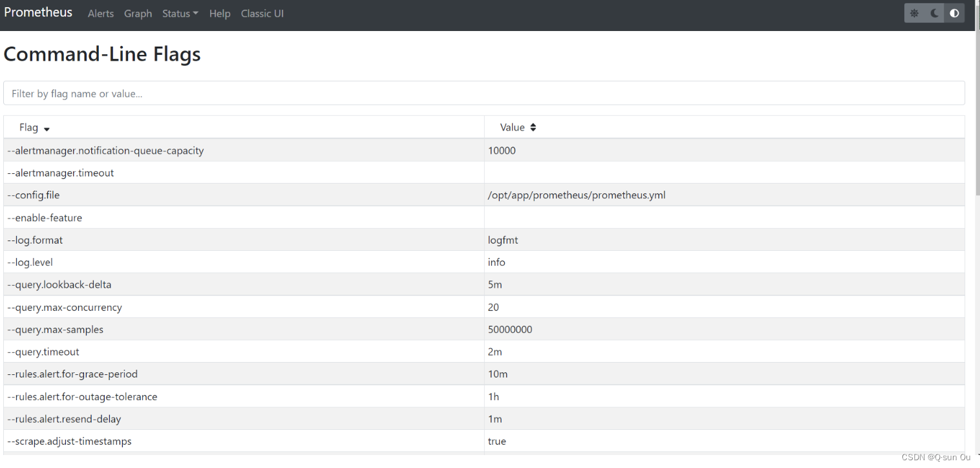Go to Alerts page
This screenshot has width=980, height=468.
pos(101,14)
